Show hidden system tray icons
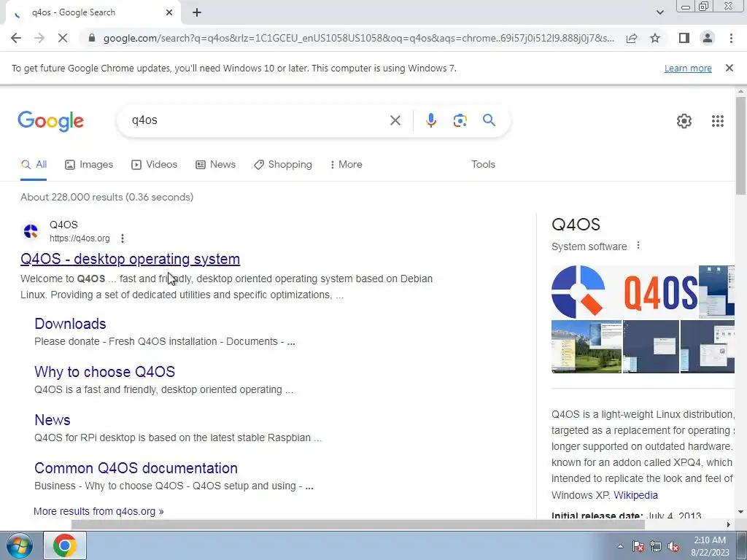This screenshot has height=560, width=747. [x=620, y=547]
